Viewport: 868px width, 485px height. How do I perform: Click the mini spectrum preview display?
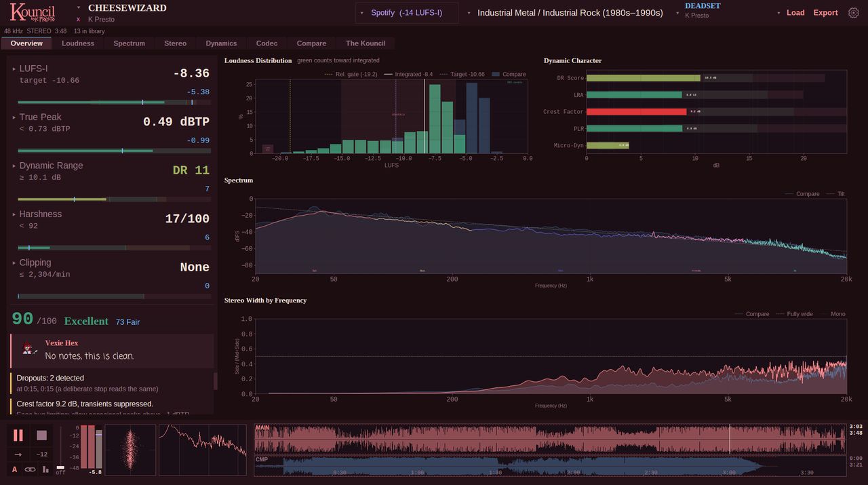pyautogui.click(x=203, y=450)
